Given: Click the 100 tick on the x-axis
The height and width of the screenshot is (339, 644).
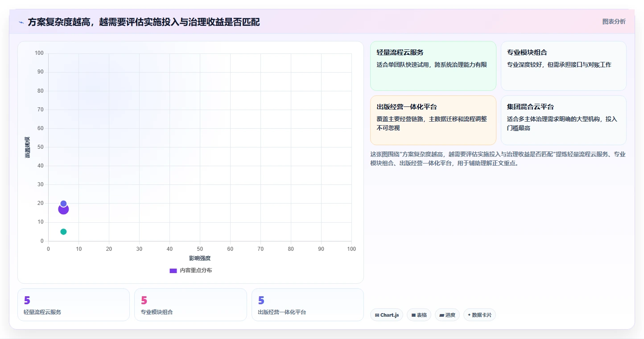Looking at the screenshot, I should pyautogui.click(x=351, y=249).
